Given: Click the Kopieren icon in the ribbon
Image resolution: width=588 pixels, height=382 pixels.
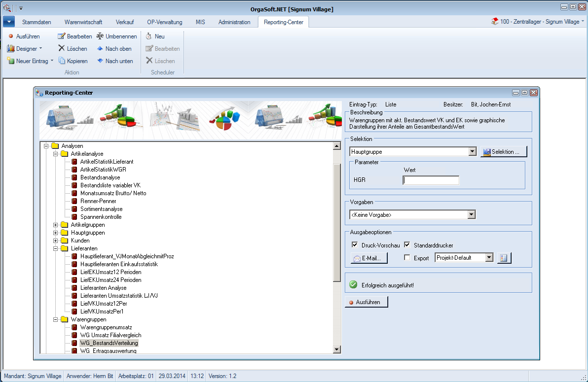Looking at the screenshot, I should [x=62, y=61].
